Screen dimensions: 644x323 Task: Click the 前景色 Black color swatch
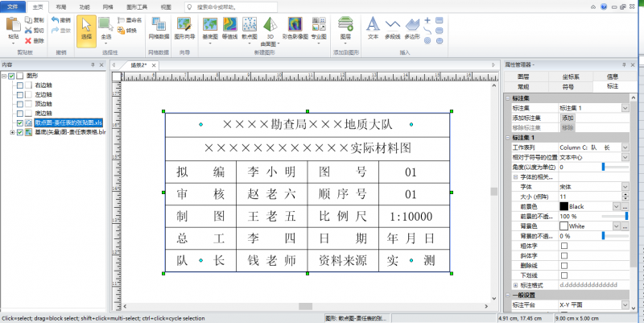point(563,207)
